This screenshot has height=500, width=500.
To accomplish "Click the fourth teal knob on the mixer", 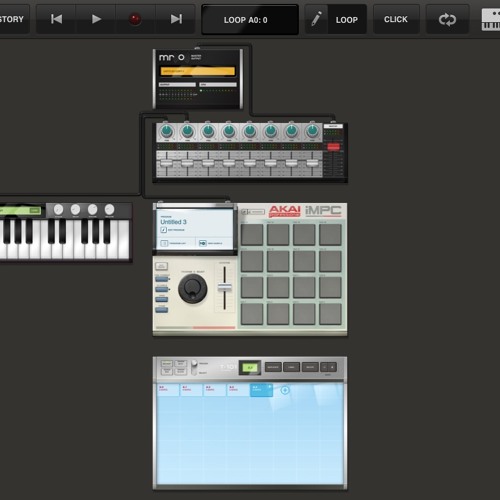I will click(229, 131).
